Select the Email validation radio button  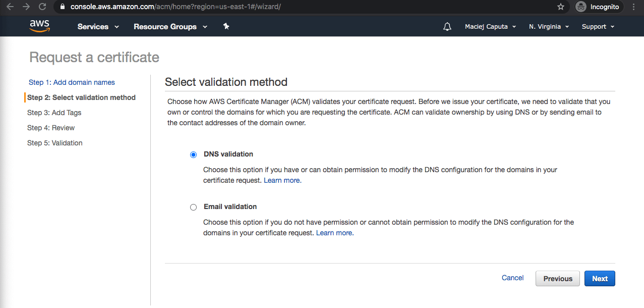[x=193, y=207]
